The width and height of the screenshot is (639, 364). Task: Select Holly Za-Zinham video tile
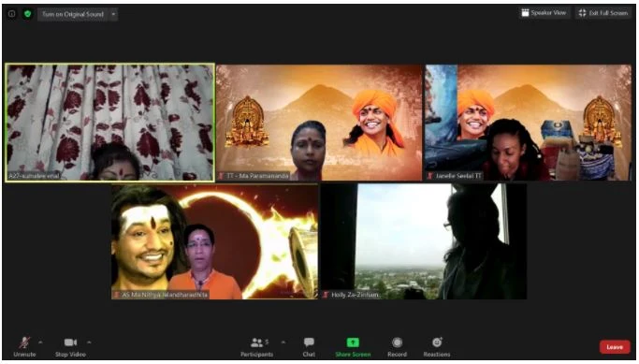(424, 241)
